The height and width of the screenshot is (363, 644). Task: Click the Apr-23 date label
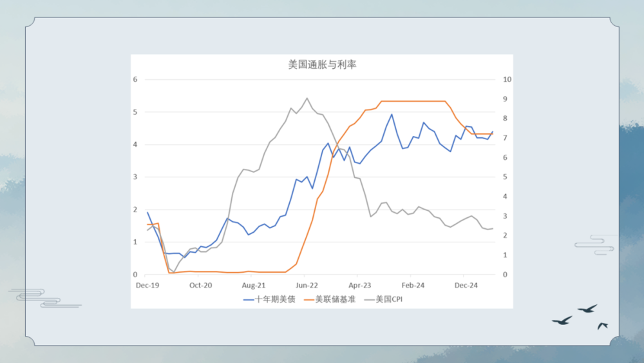coord(359,284)
